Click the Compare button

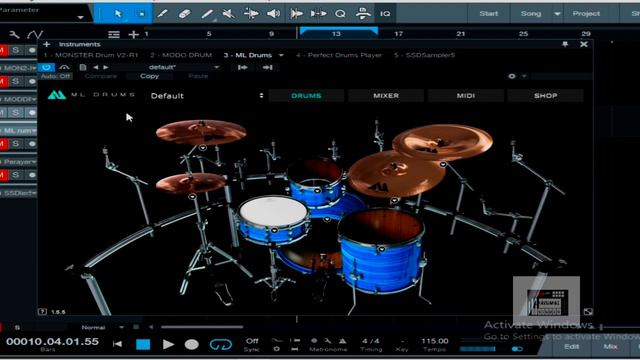click(x=101, y=76)
